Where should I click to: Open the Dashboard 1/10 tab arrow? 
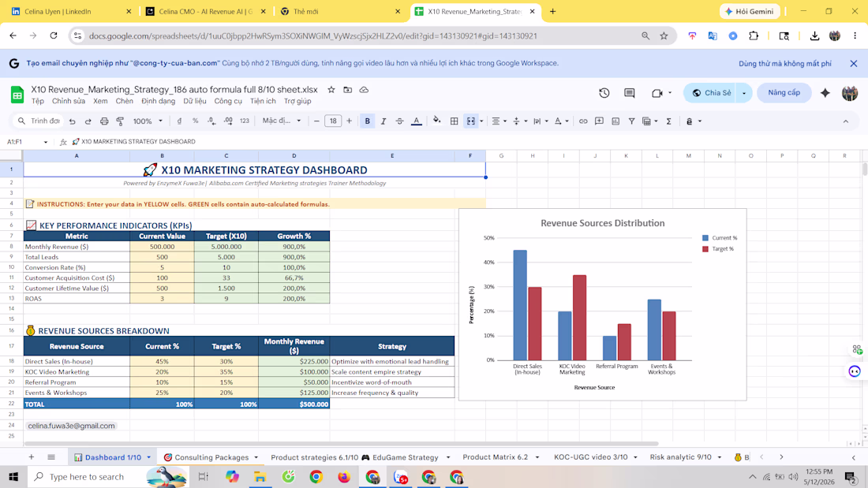[149, 457]
